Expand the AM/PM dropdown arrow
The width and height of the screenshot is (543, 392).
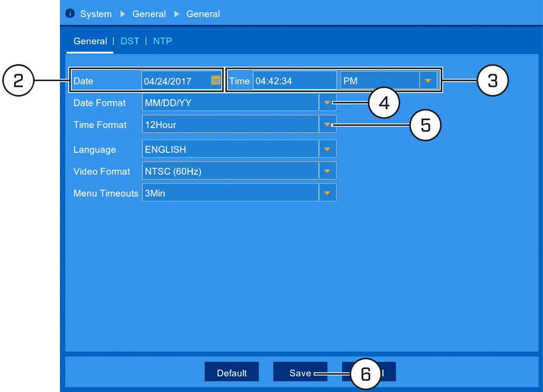point(428,81)
